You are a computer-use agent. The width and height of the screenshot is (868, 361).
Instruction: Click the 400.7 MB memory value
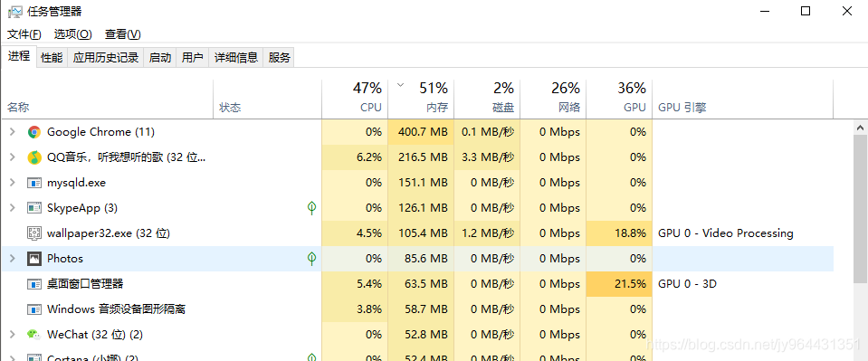click(423, 132)
